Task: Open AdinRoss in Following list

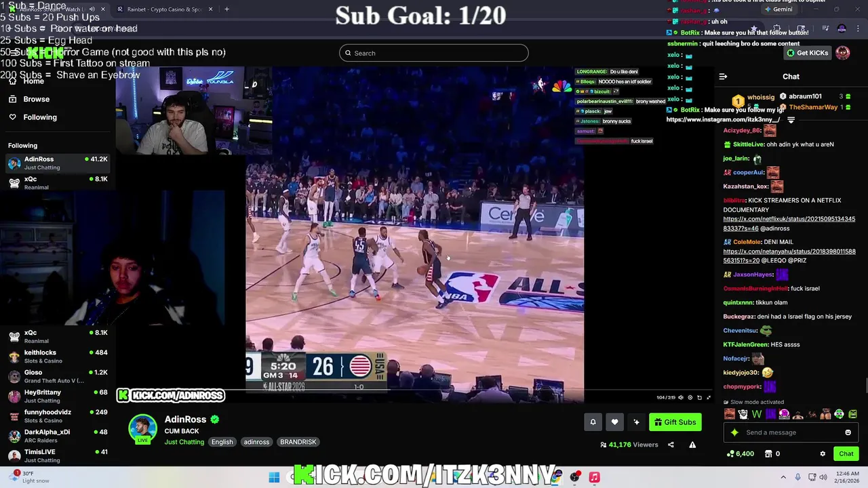Action: click(57, 163)
